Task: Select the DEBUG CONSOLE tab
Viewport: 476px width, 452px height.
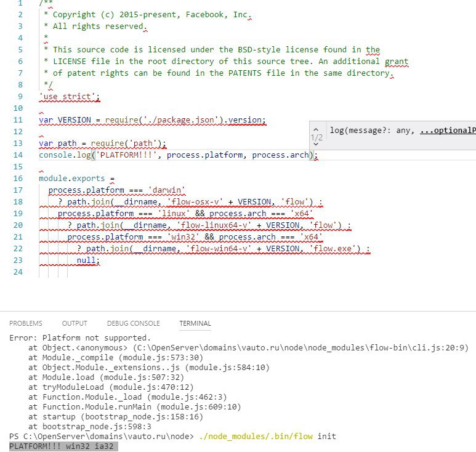Action: [x=133, y=323]
